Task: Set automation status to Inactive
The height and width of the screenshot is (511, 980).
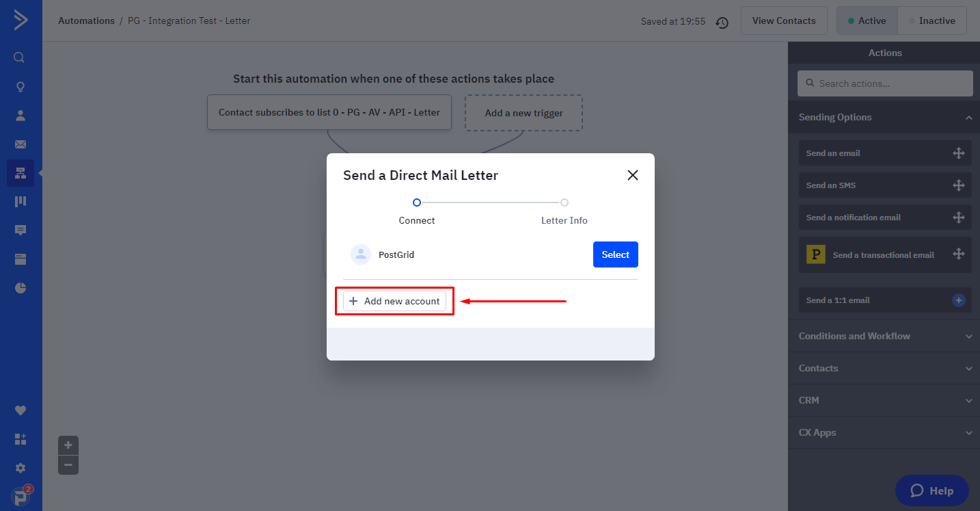Action: click(931, 21)
